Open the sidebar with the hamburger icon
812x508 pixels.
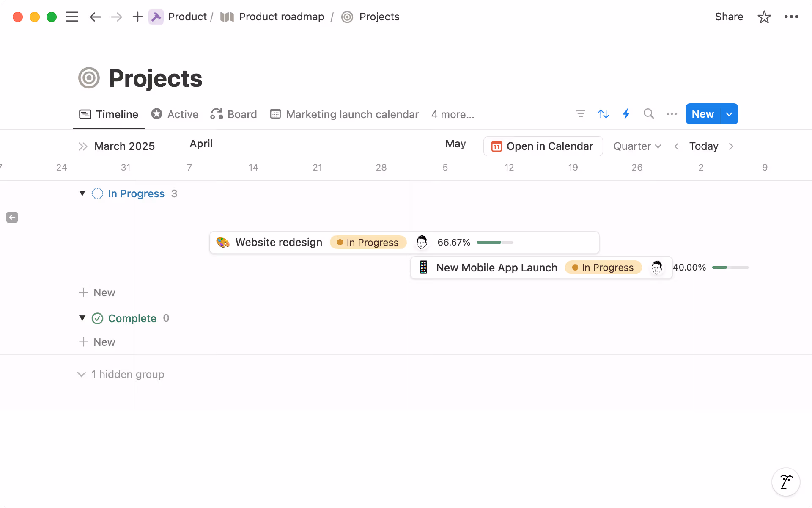tap(72, 17)
